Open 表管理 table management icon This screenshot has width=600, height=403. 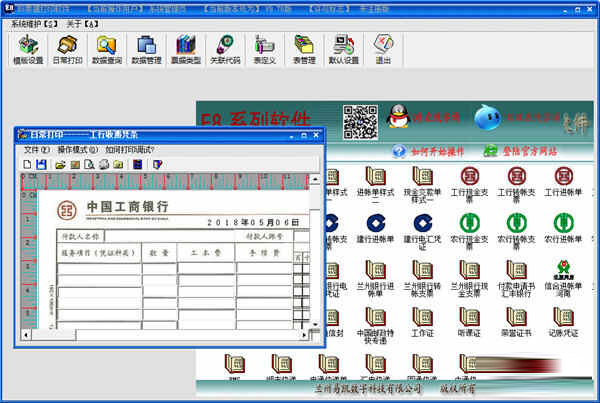coord(304,49)
